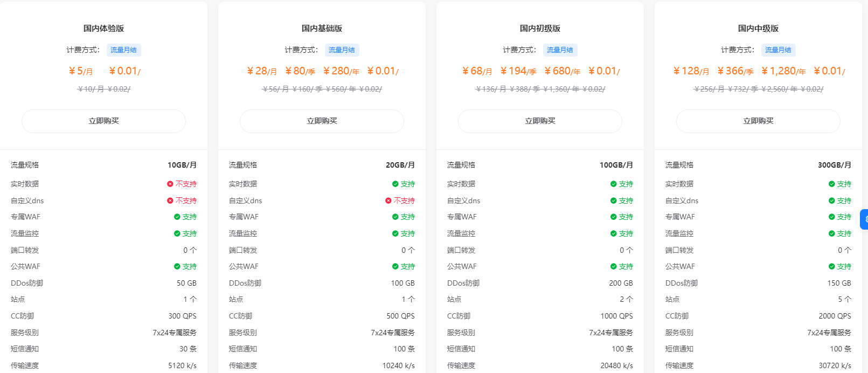Choose the ¥1,280/年 yearly price in 国内中级版

(x=783, y=71)
